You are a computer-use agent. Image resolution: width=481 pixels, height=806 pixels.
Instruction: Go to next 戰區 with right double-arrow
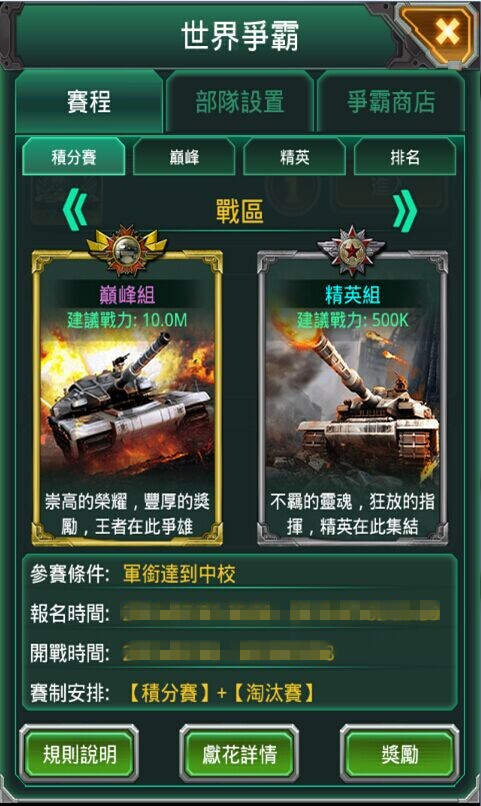[405, 210]
